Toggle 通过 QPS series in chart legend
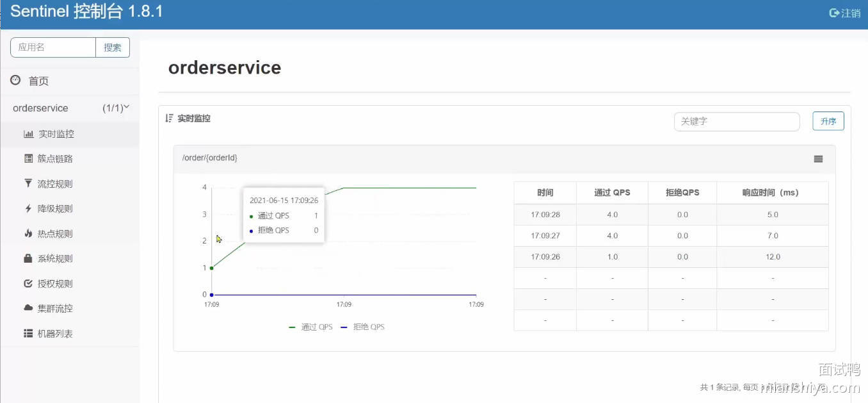 pyautogui.click(x=311, y=327)
